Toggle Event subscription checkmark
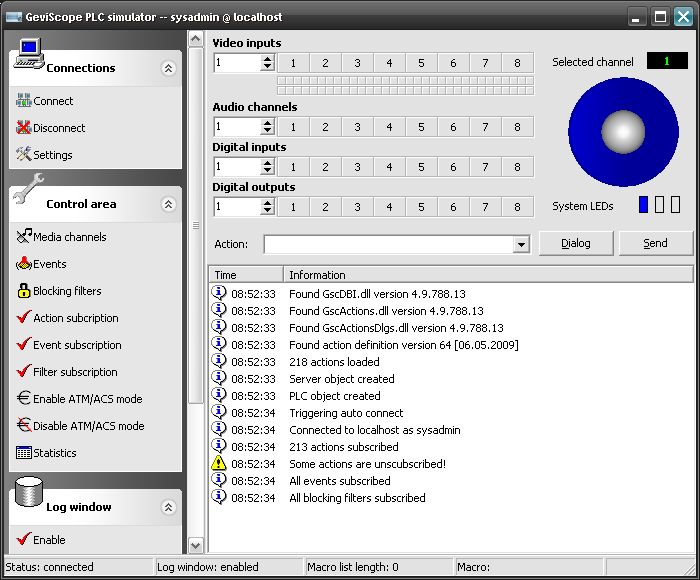Viewport: 700px width, 580px height. 24,345
